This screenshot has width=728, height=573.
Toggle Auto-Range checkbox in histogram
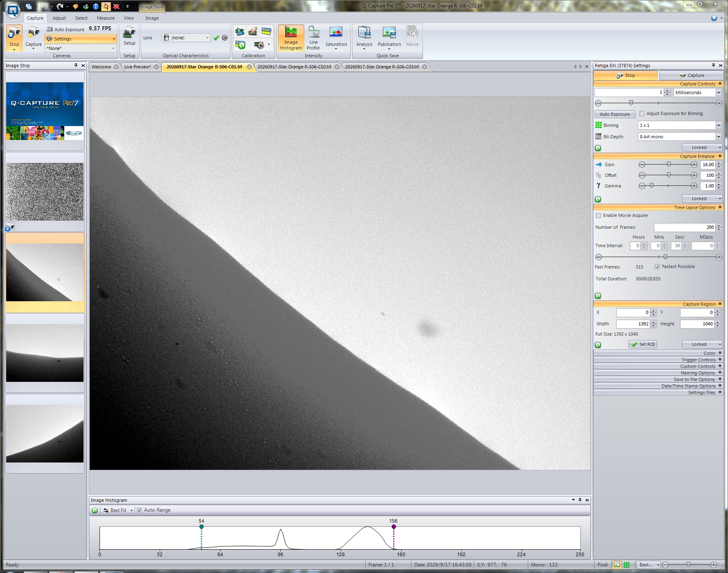139,510
